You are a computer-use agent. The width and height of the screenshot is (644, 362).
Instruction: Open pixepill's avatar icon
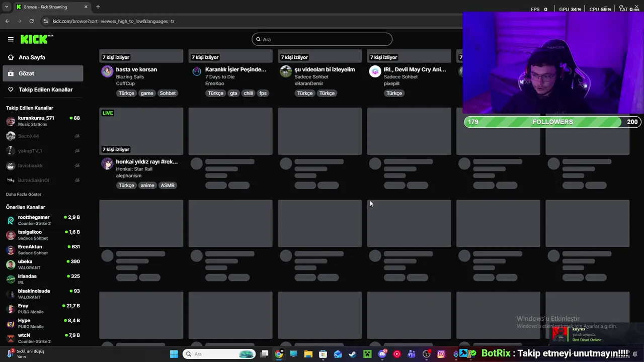click(x=375, y=71)
